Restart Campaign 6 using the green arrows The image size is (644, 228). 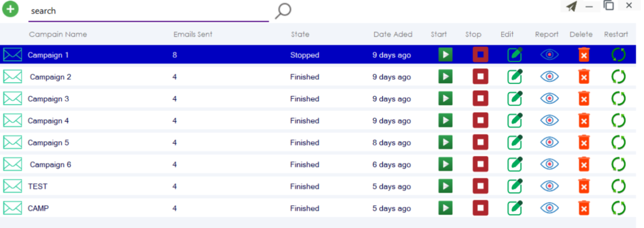pos(618,164)
